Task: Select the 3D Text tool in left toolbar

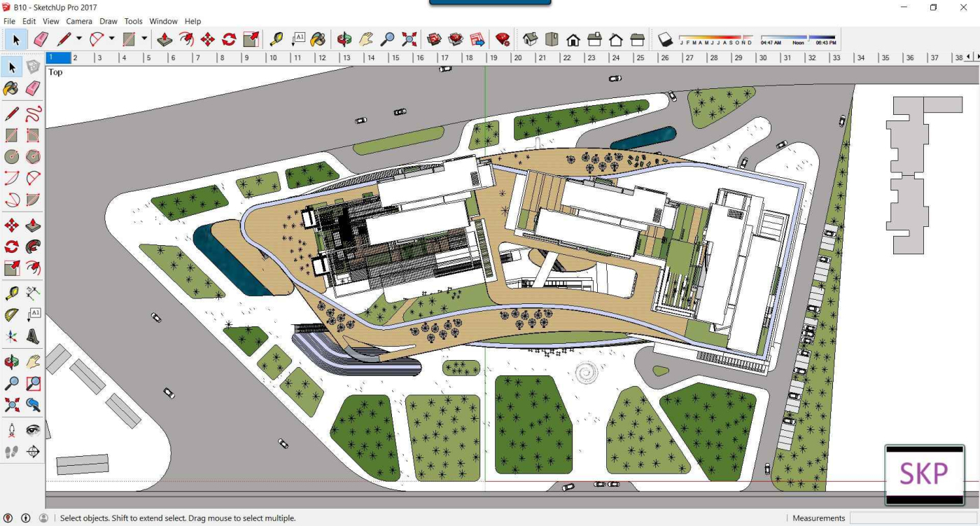Action: coord(33,337)
